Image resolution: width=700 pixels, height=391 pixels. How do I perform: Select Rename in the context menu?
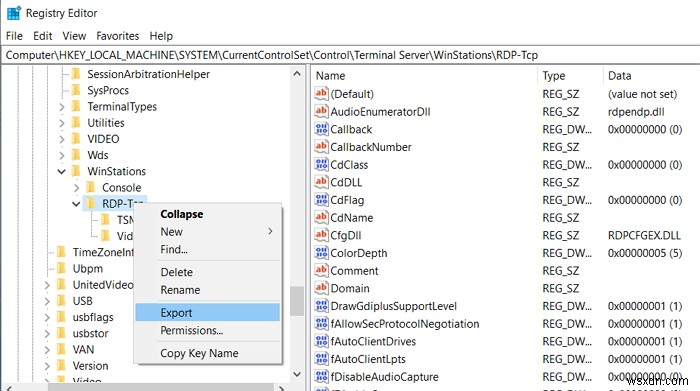(x=208, y=290)
